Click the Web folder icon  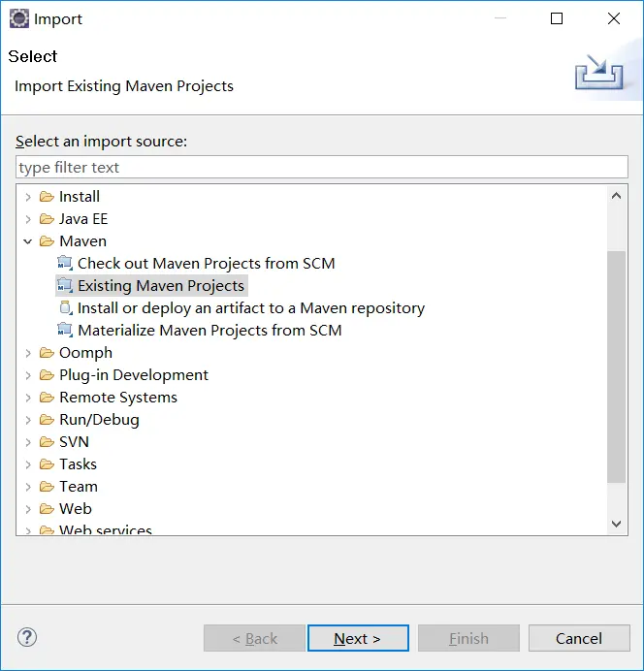[x=47, y=509]
